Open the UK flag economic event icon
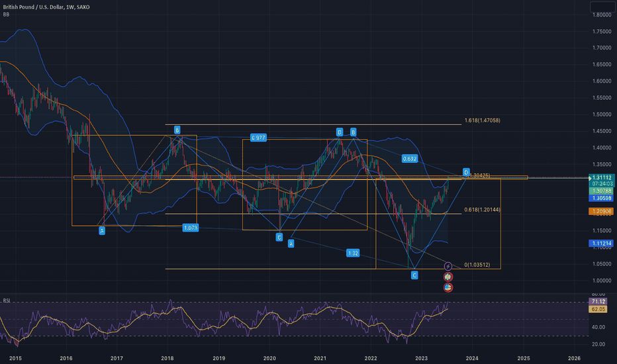The width and height of the screenshot is (617, 364). click(448, 277)
